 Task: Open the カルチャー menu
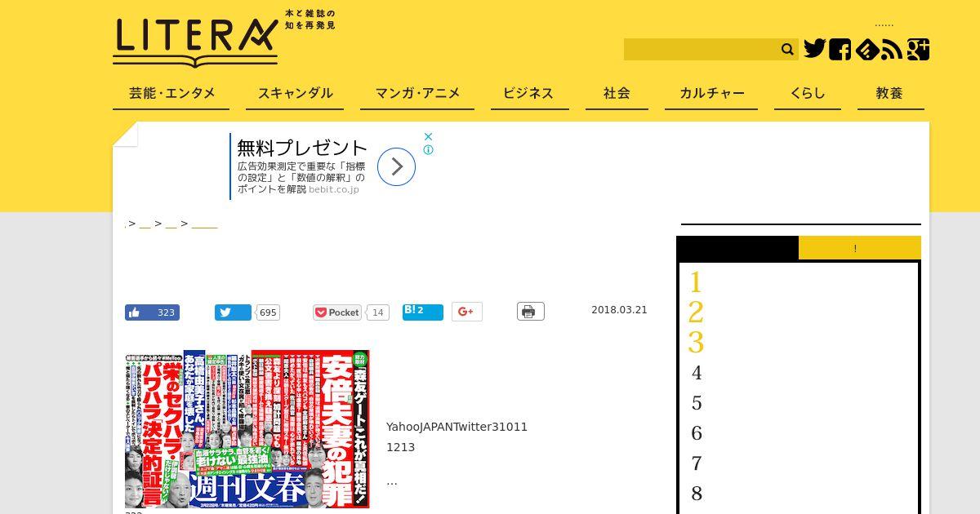pos(711,94)
